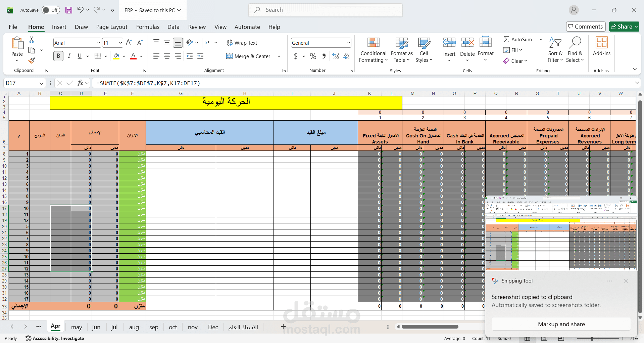Click the Increase Font Size icon
This screenshot has width=644, height=343.
[x=129, y=43]
